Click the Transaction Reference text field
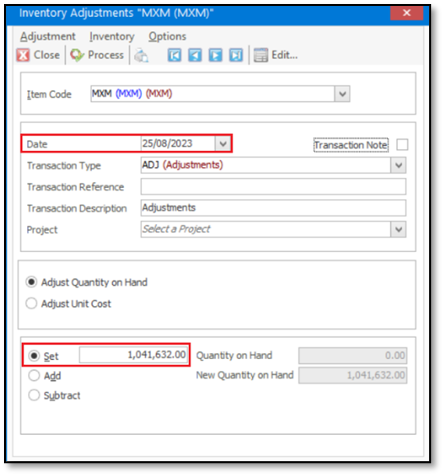This screenshot has height=476, width=444. (273, 187)
